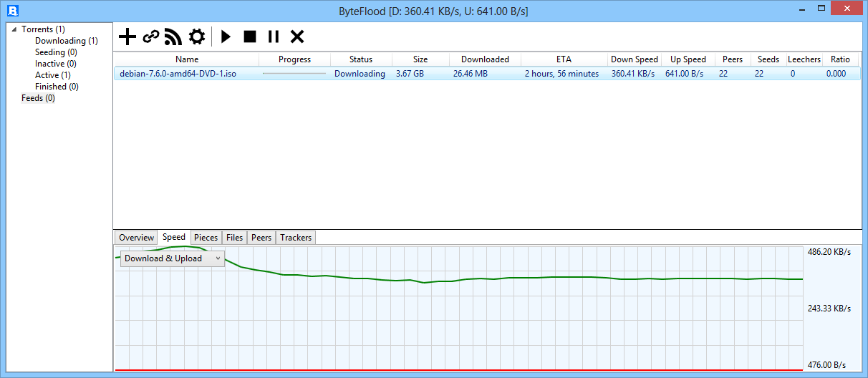The height and width of the screenshot is (378, 868).
Task: Click the 2 hours, 56 minutes ETA
Action: pyautogui.click(x=561, y=74)
